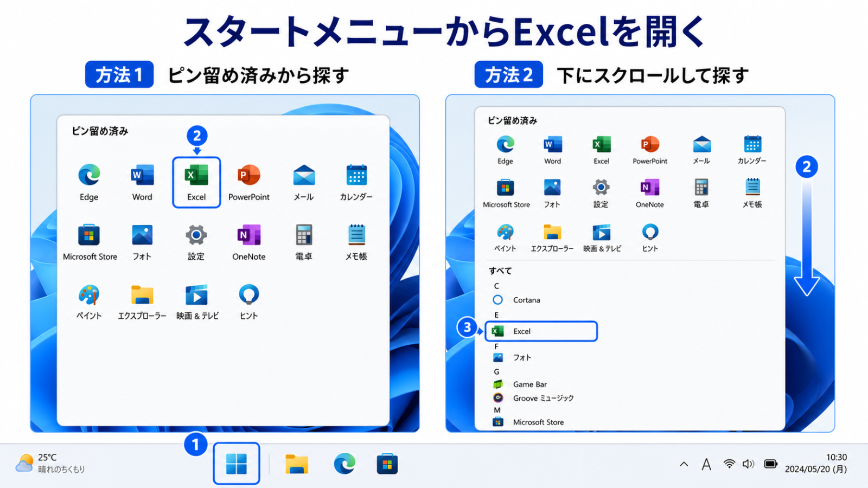Select Microsoft Store in the すべて list

pyautogui.click(x=528, y=422)
